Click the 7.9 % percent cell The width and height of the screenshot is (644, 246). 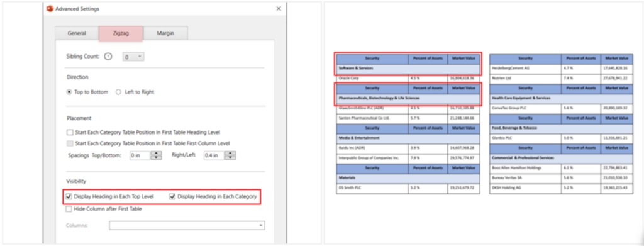tap(428, 158)
